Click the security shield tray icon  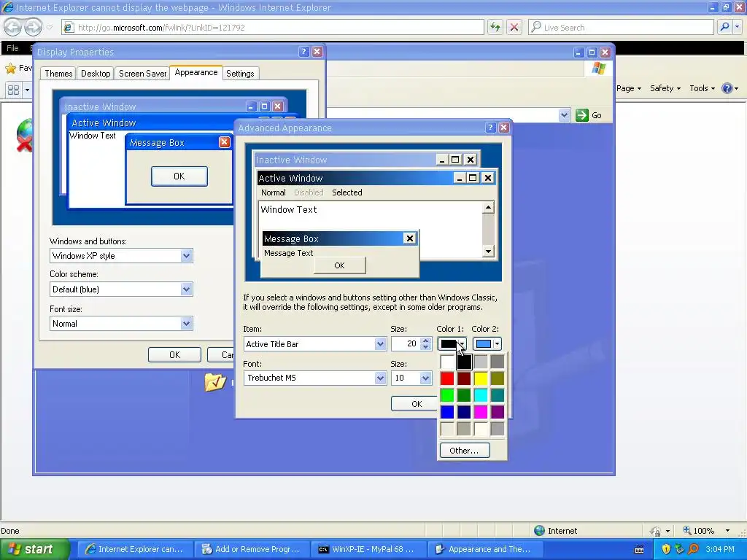click(666, 549)
